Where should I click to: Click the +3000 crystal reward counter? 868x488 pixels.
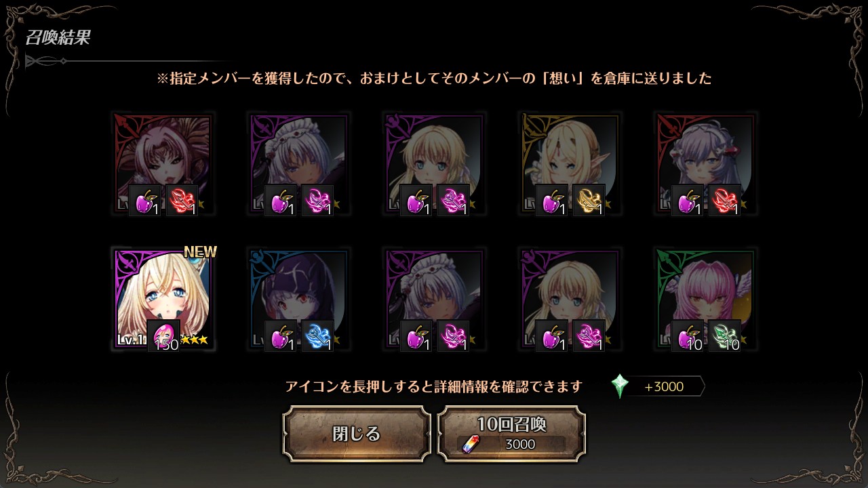(664, 387)
